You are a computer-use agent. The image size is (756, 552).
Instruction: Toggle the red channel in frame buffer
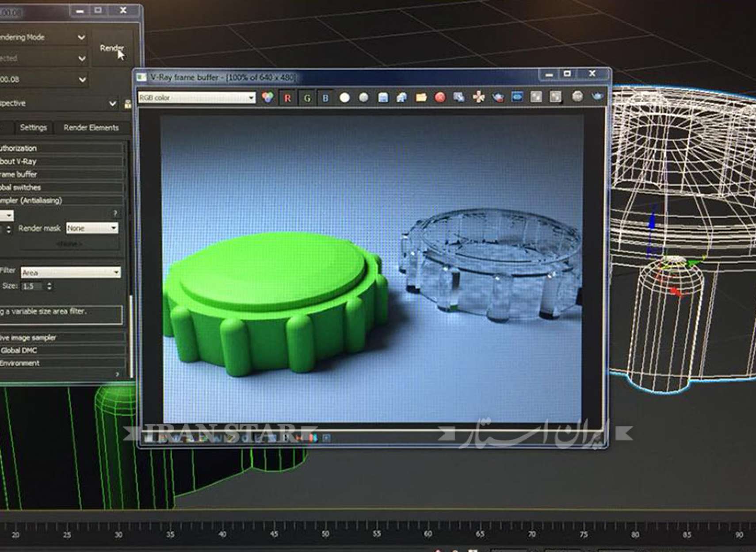coord(287,98)
